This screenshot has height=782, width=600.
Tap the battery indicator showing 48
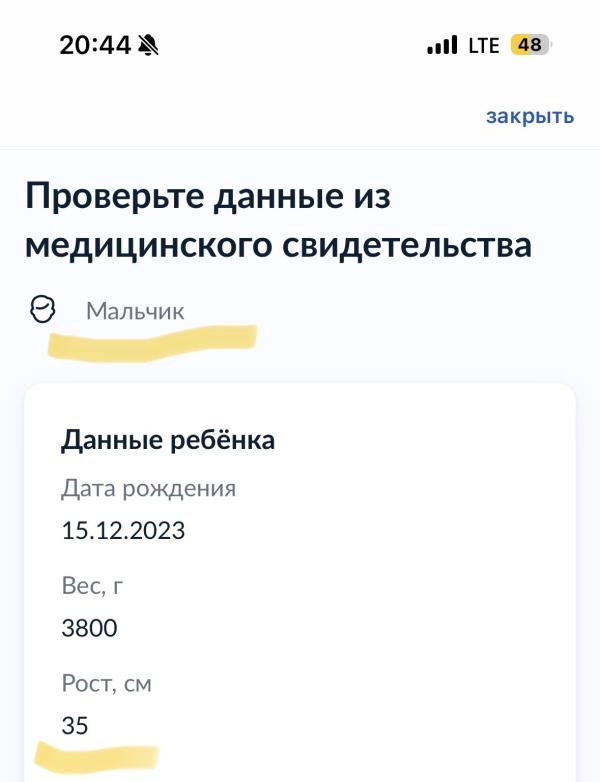click(x=531, y=45)
